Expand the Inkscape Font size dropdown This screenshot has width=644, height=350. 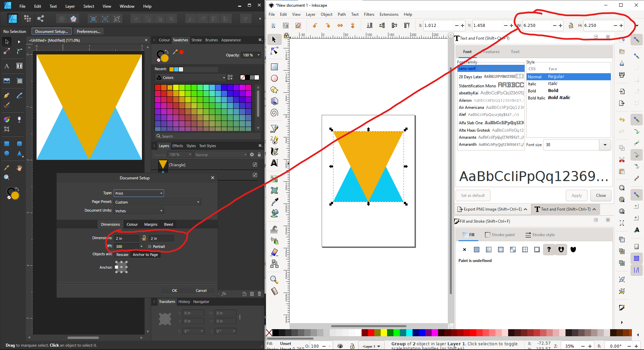tap(605, 145)
